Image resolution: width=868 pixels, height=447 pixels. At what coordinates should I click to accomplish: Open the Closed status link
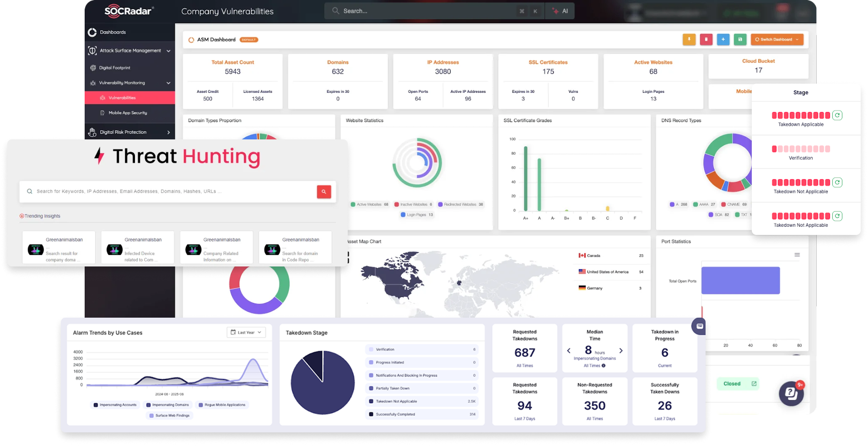tap(738, 384)
